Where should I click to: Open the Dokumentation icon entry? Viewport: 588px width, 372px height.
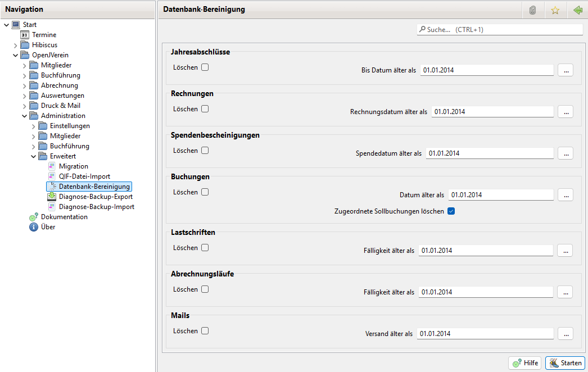coord(34,217)
